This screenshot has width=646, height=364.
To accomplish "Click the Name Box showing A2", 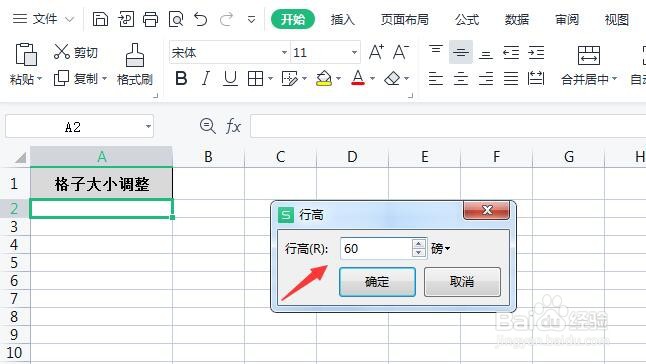I will [79, 126].
